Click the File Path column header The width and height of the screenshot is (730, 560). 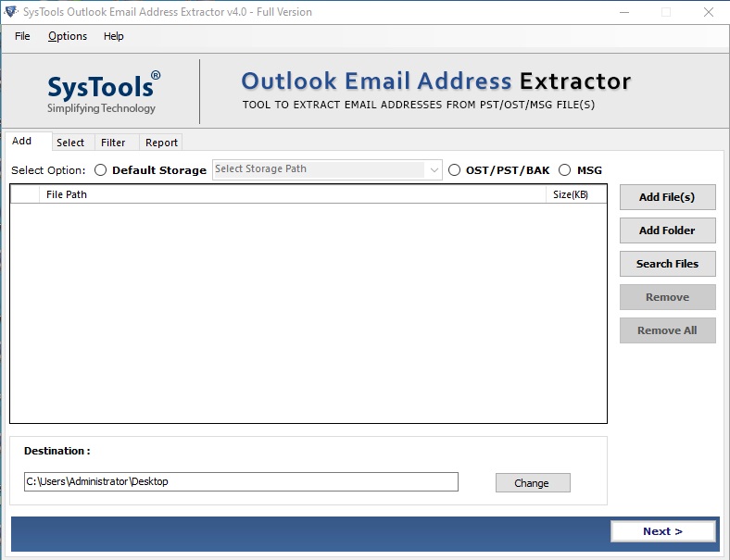[x=293, y=194]
